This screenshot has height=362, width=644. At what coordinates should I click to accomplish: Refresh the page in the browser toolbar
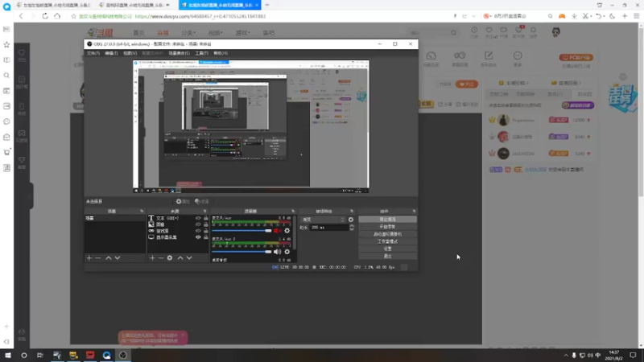click(x=45, y=16)
